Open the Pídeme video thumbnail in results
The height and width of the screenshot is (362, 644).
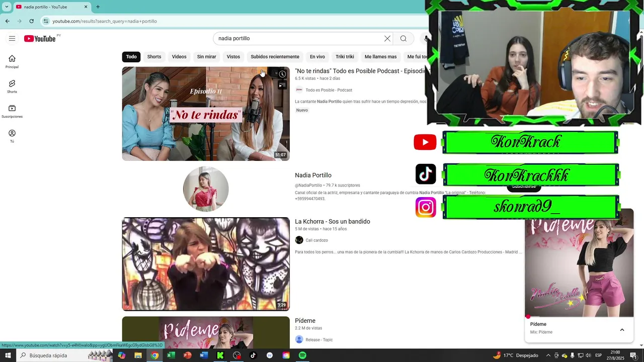point(206,332)
